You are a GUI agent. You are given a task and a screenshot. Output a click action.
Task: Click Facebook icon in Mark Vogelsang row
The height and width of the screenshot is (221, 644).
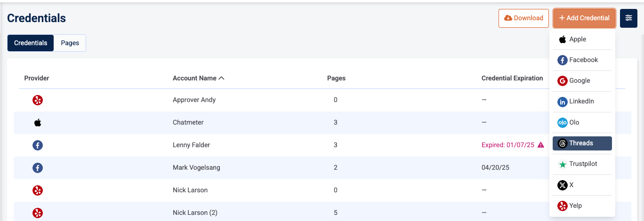(x=38, y=168)
